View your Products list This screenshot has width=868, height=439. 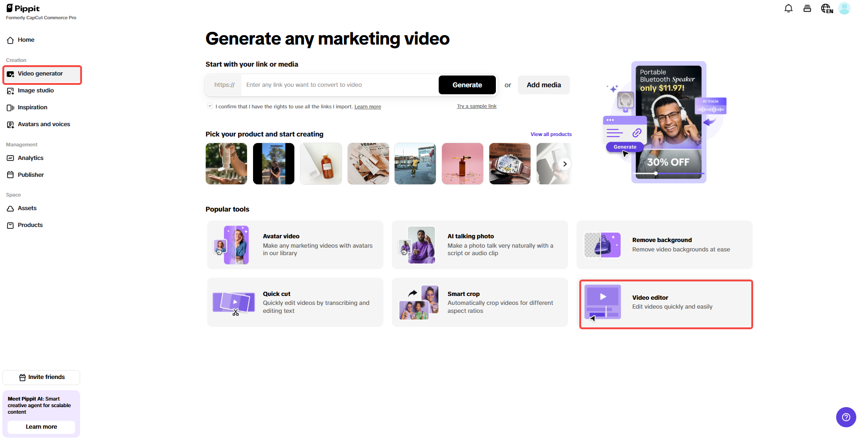pos(30,225)
